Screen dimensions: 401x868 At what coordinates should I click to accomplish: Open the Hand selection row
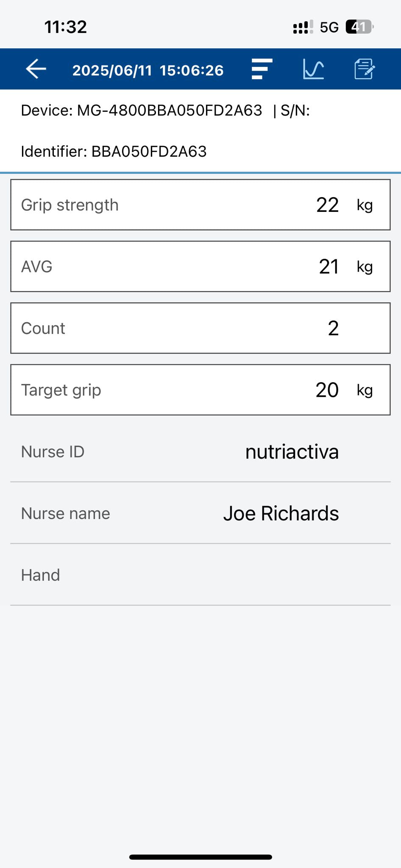pyautogui.click(x=200, y=575)
